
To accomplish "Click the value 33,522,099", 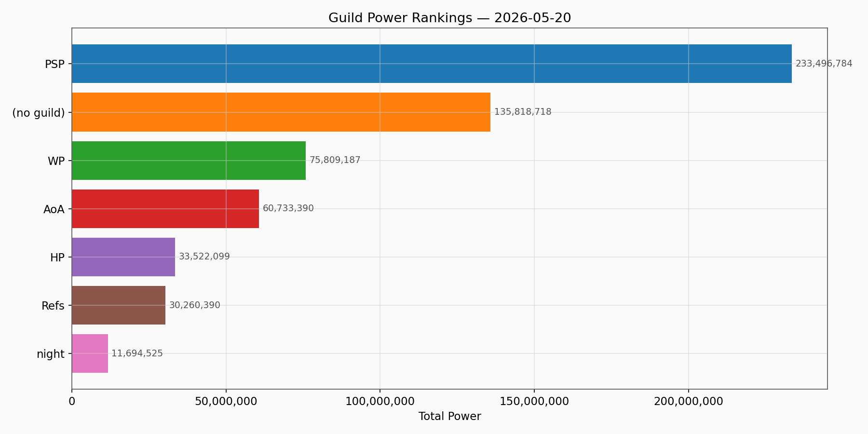I will (204, 257).
